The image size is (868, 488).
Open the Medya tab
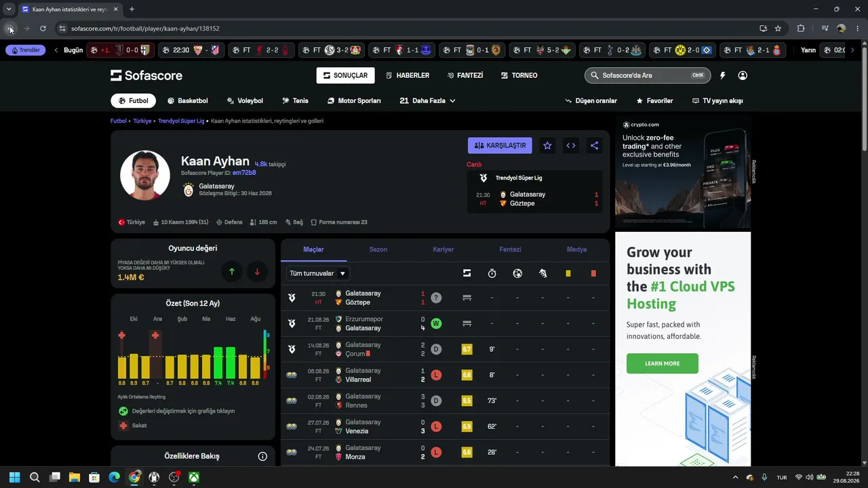(x=576, y=249)
